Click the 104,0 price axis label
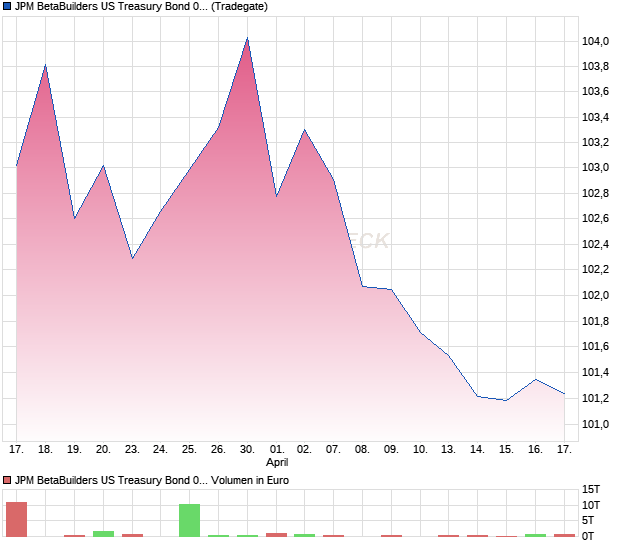 pos(596,41)
